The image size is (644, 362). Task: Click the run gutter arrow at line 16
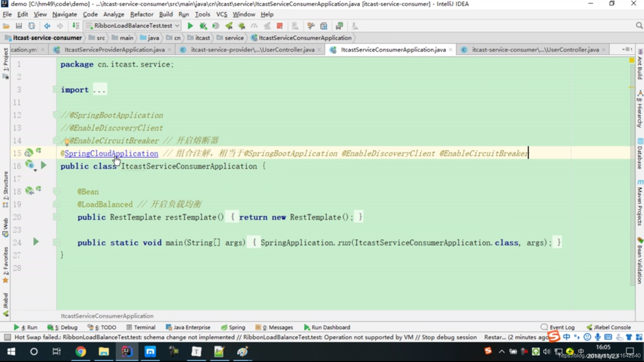click(43, 165)
